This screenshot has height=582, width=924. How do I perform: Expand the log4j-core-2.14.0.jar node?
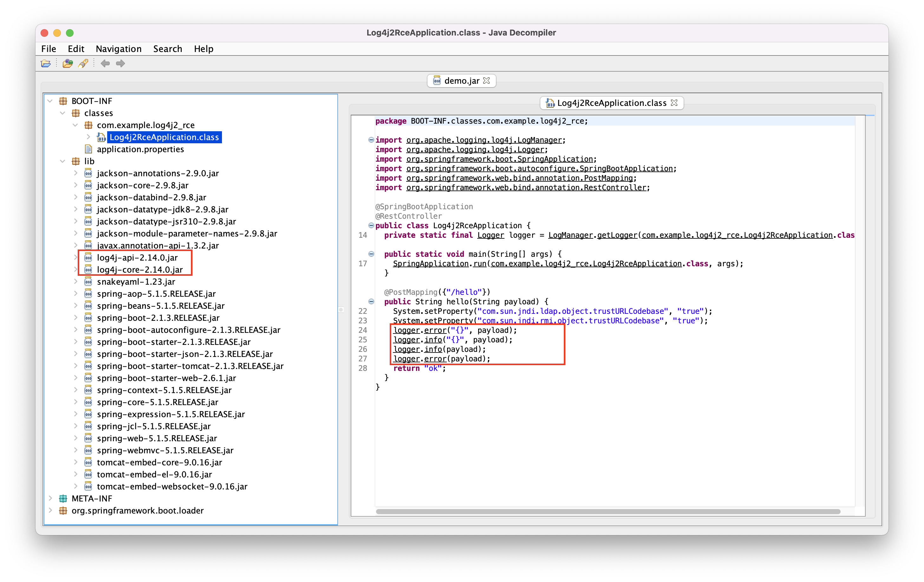75,270
